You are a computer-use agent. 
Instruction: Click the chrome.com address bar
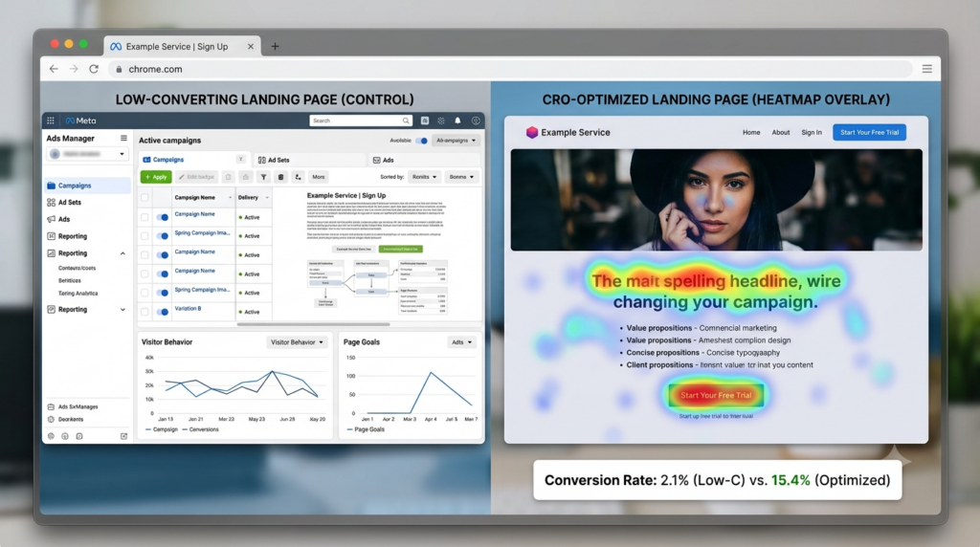point(509,69)
